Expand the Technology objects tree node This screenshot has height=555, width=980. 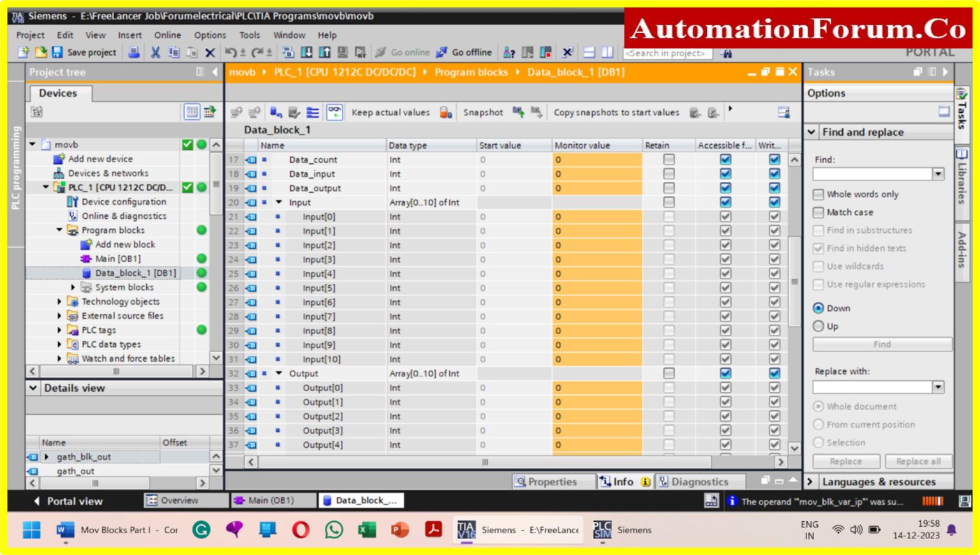click(59, 301)
